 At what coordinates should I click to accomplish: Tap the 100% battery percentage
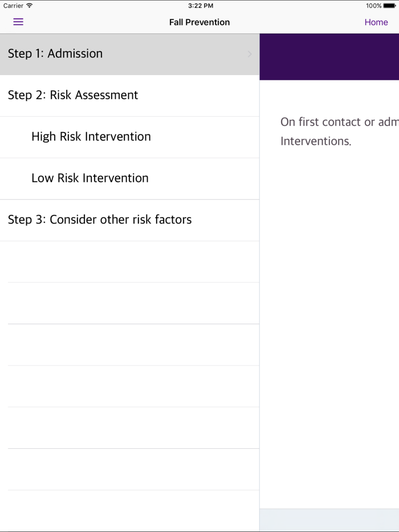(374, 6)
